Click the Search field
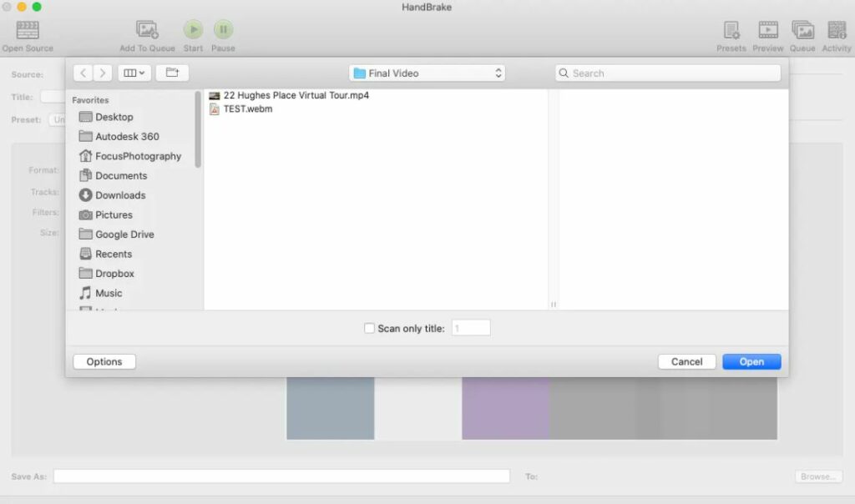The width and height of the screenshot is (855, 504). tap(668, 73)
